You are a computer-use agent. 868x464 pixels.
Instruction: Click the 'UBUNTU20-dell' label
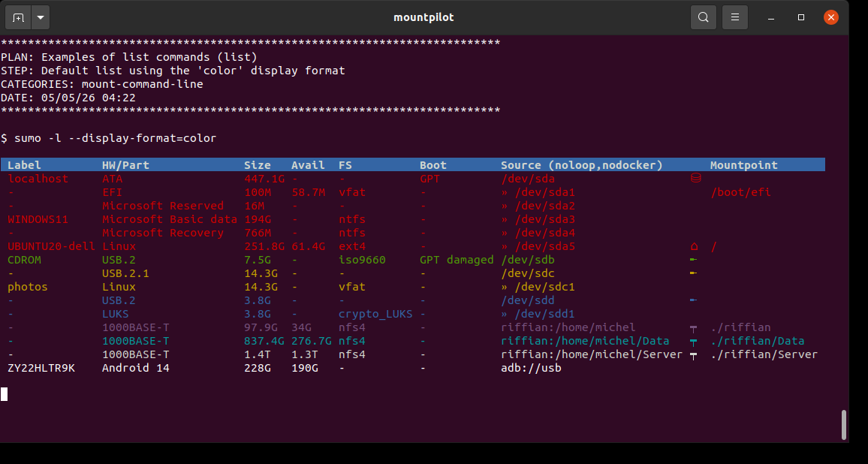tap(52, 246)
